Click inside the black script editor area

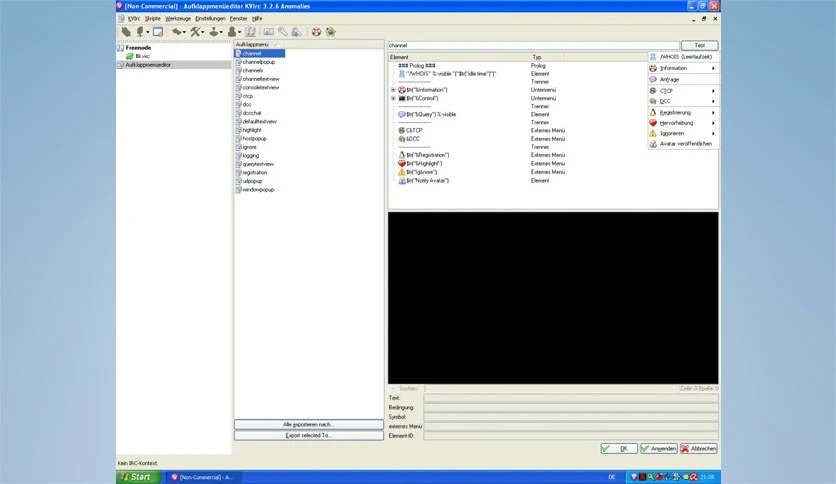coord(553,297)
